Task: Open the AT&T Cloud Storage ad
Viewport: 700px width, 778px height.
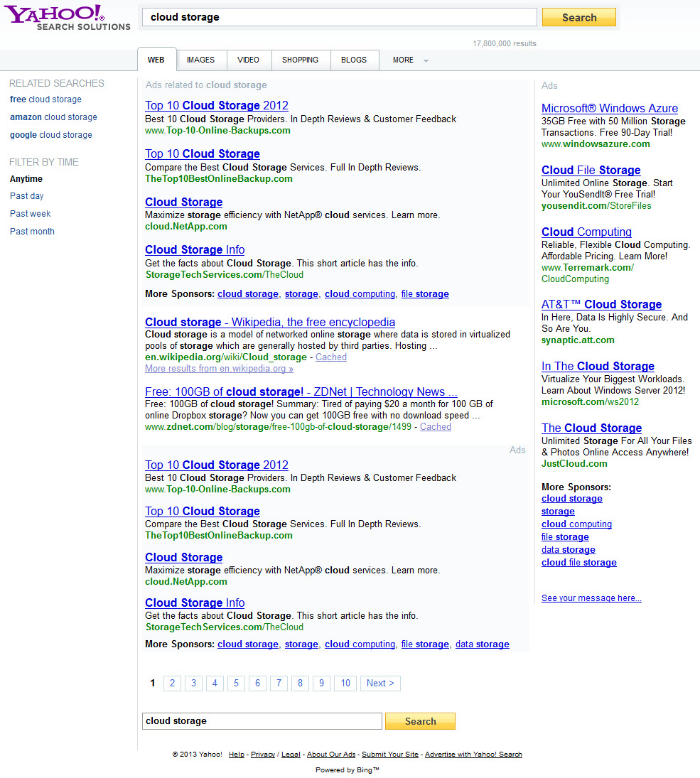Action: click(x=602, y=304)
